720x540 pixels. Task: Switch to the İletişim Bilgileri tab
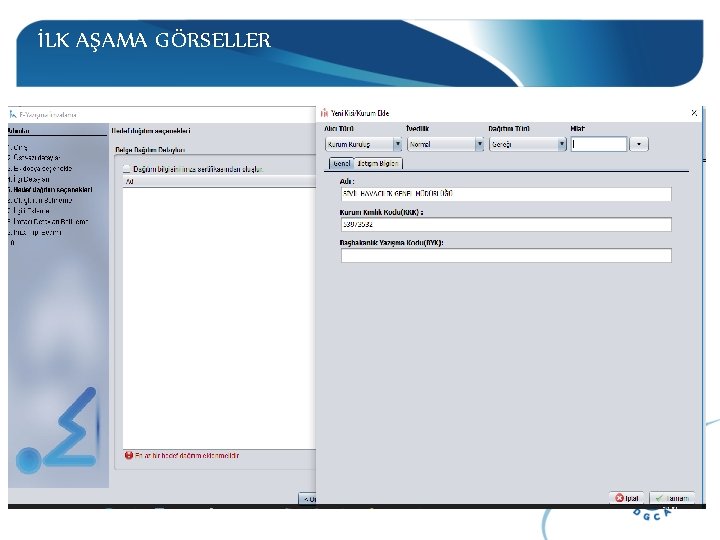[x=378, y=163]
